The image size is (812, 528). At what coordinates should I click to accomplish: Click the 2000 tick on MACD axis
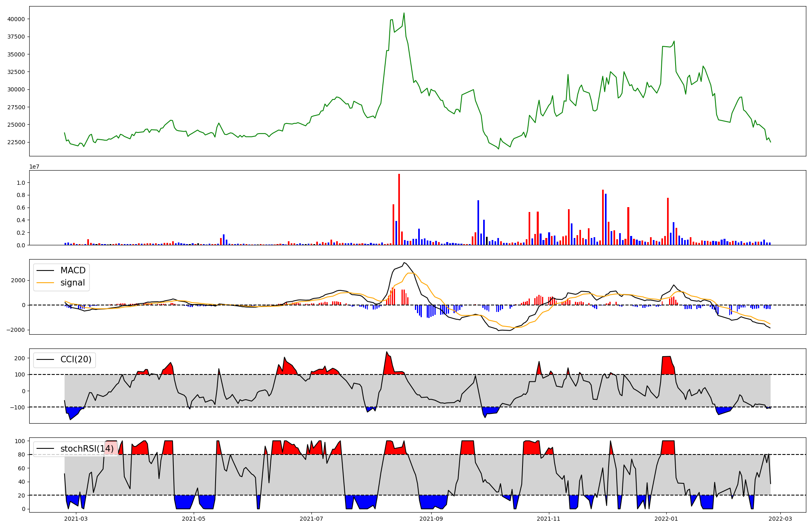point(18,280)
